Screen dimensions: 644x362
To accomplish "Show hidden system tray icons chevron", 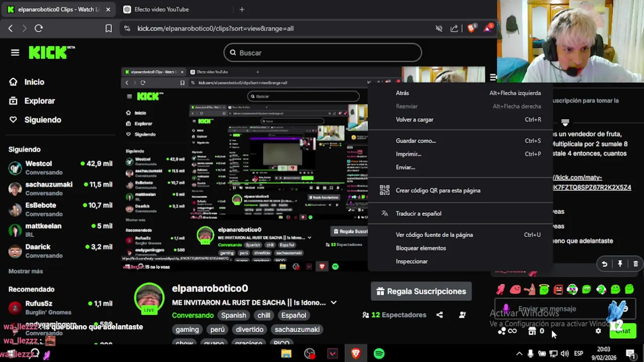I will click(x=519, y=354).
